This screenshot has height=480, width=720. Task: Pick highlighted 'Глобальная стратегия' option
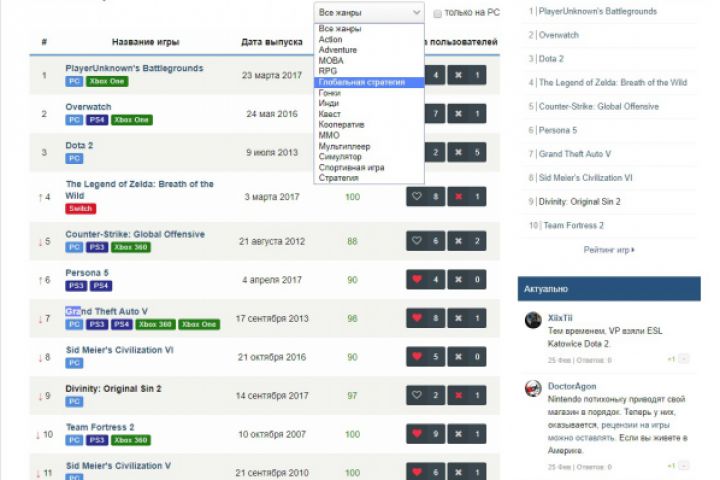pyautogui.click(x=369, y=82)
